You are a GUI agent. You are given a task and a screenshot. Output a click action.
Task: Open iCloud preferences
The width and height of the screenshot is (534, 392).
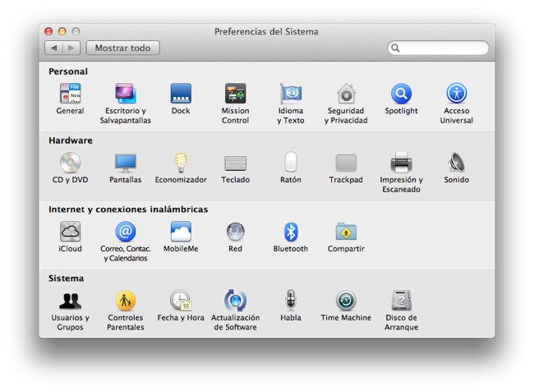click(x=70, y=232)
